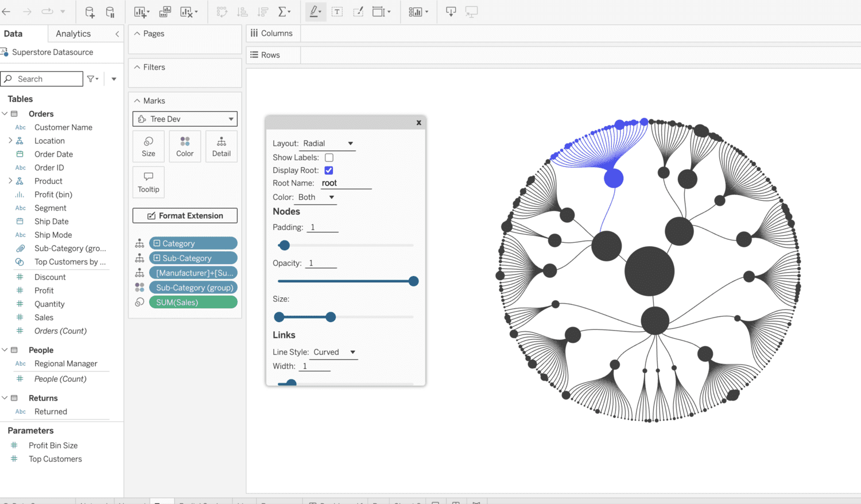Click the New Worksheet icon
Image resolution: width=861 pixels, height=504 pixels.
(140, 11)
